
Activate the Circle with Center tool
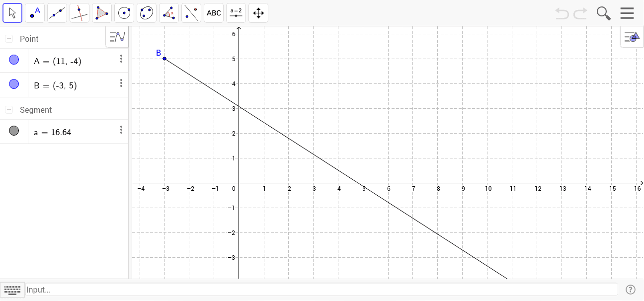click(x=124, y=12)
